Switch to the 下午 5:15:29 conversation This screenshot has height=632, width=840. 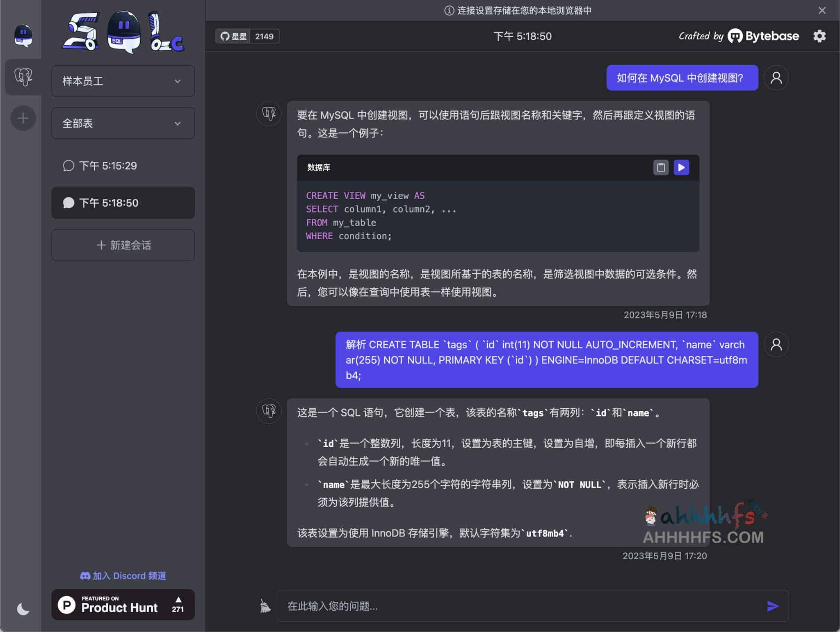(x=123, y=166)
